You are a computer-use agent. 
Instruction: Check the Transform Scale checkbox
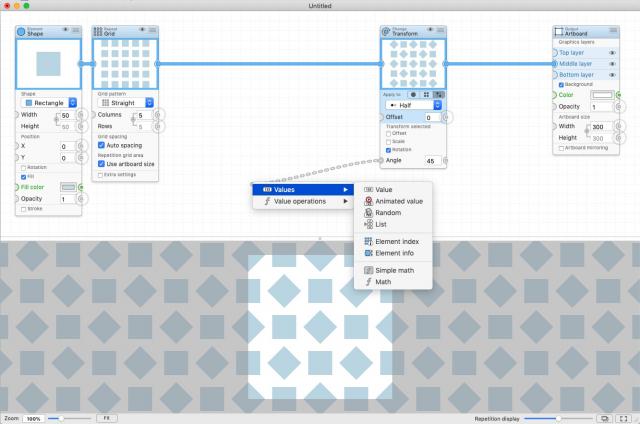pos(389,142)
